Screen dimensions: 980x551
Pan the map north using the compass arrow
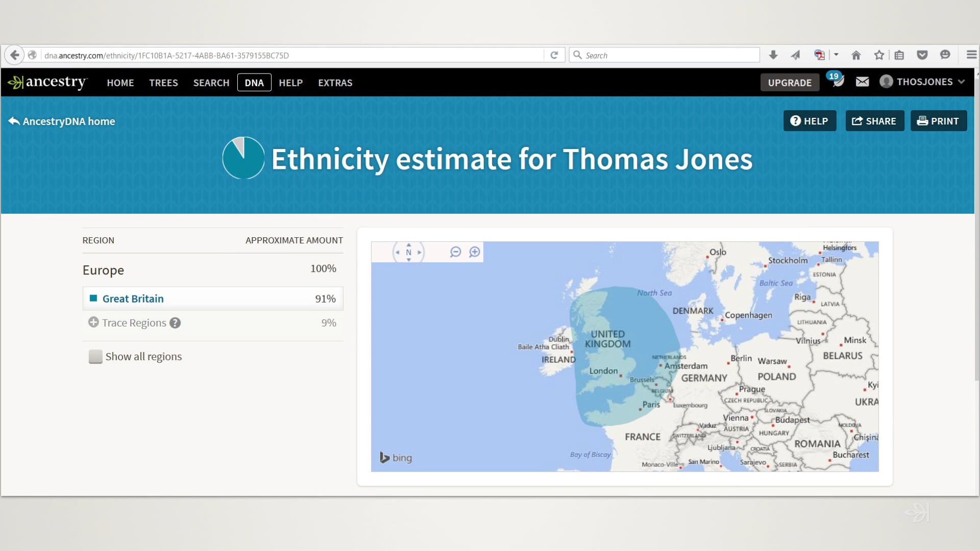point(408,244)
